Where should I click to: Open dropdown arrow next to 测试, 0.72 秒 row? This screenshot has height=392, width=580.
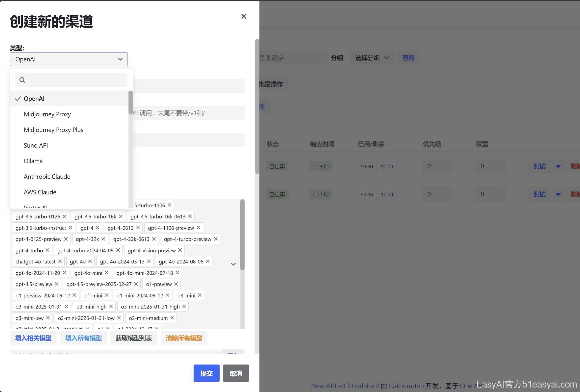click(558, 194)
